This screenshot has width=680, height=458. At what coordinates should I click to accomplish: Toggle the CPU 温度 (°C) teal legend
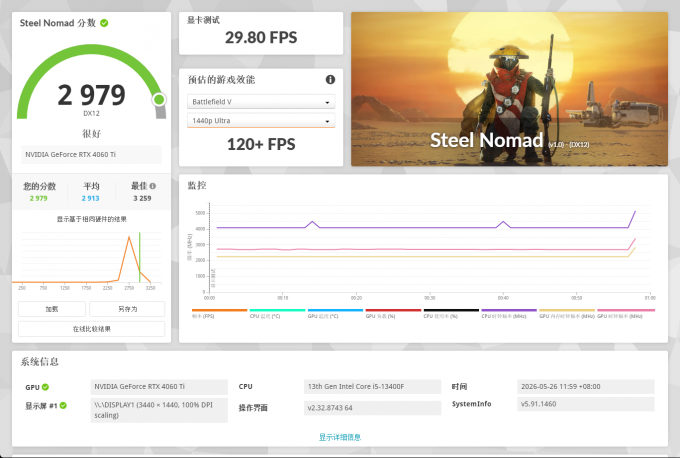[x=277, y=313]
